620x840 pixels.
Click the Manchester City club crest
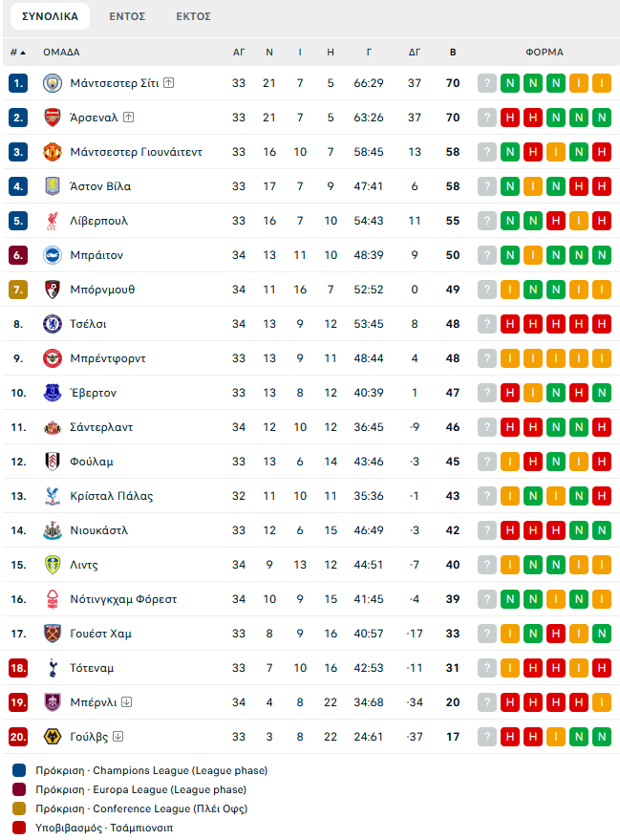point(52,83)
